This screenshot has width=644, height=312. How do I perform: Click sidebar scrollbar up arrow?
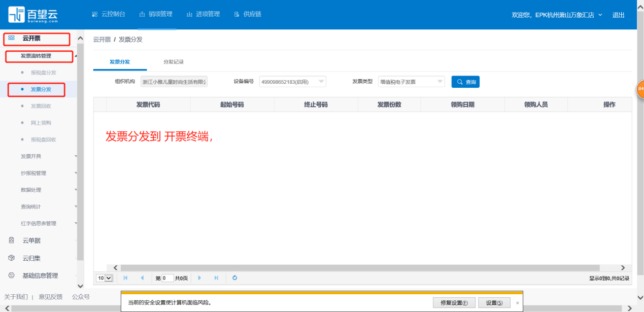click(80, 38)
